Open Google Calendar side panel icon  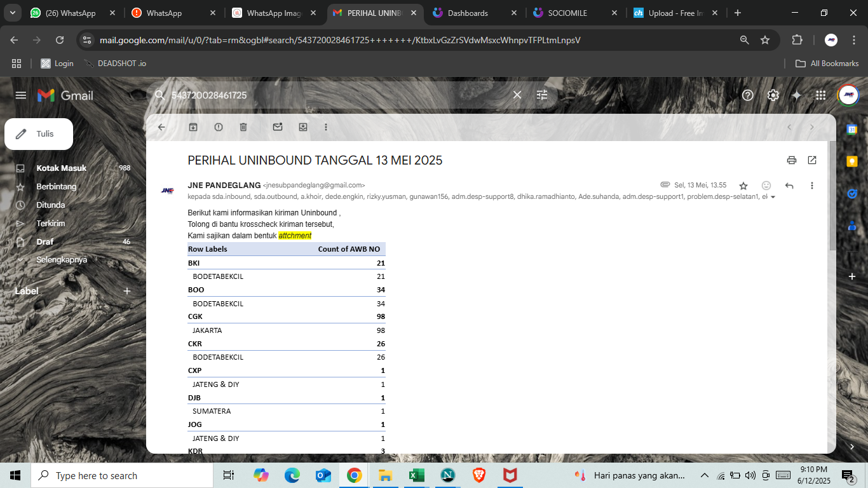[x=852, y=130]
